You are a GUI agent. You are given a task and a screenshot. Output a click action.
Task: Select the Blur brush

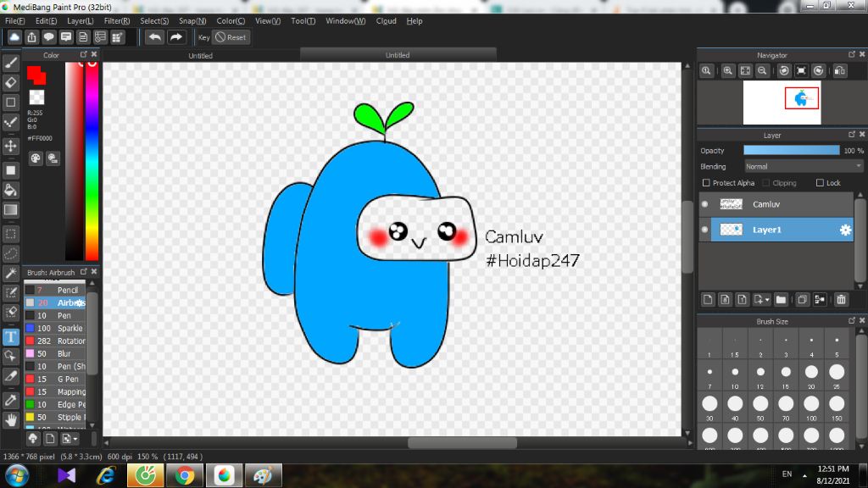pyautogui.click(x=55, y=353)
